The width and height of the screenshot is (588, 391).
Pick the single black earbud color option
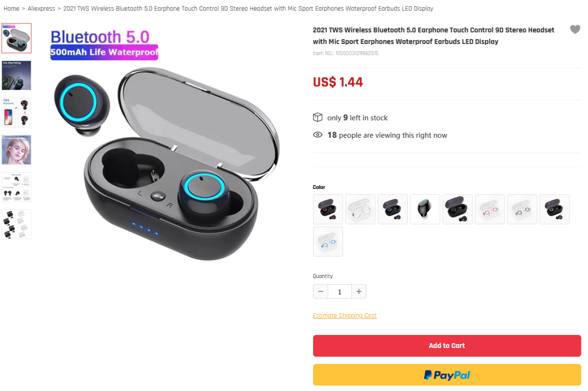(x=425, y=209)
